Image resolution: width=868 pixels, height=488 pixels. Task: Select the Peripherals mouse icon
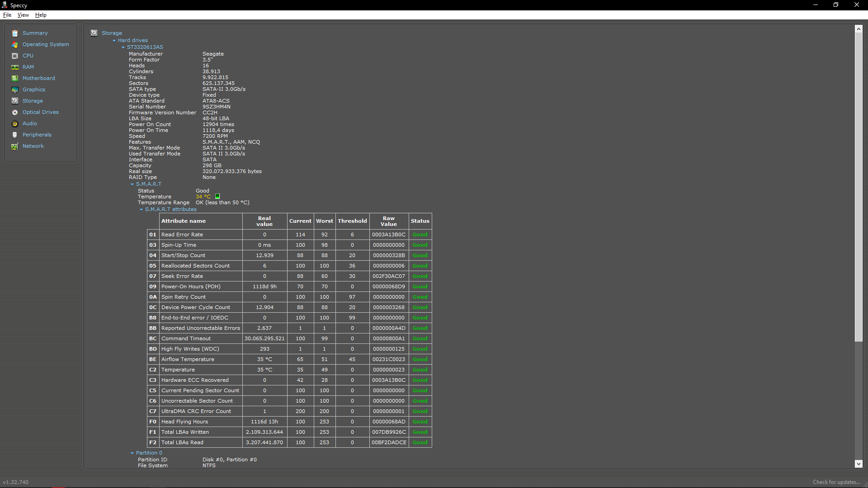click(x=15, y=135)
